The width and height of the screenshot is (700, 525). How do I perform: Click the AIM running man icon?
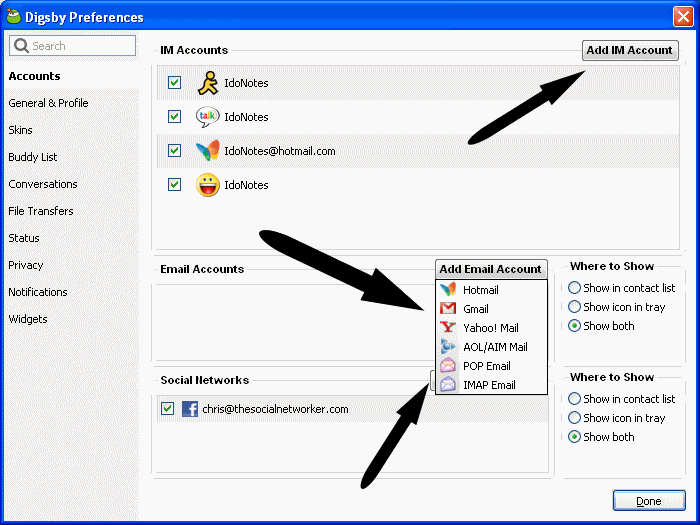click(x=208, y=83)
